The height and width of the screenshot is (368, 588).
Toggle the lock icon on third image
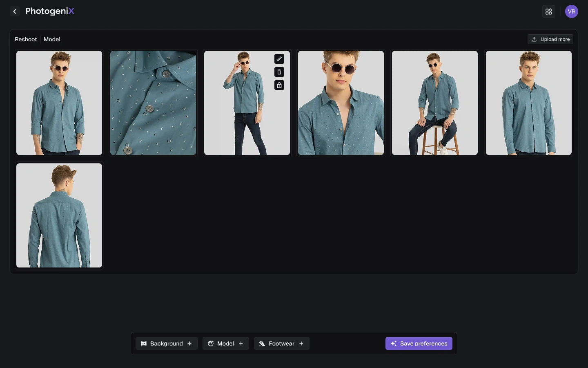[279, 85]
